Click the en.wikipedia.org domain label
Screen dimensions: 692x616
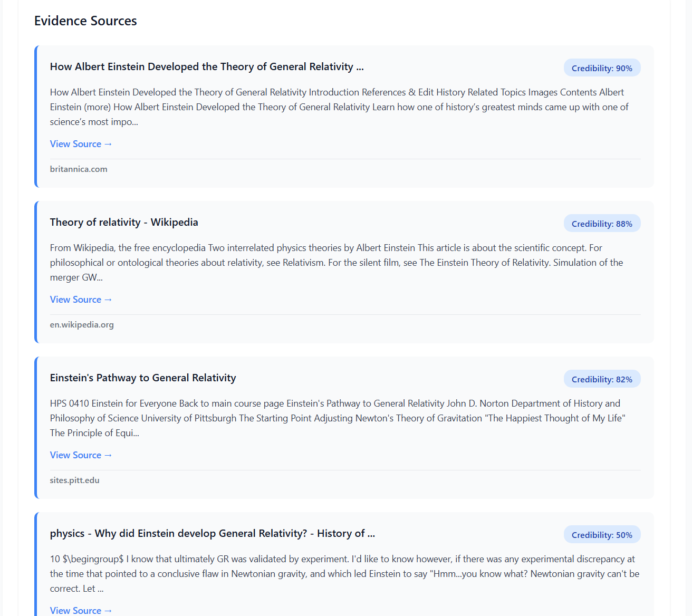click(82, 325)
